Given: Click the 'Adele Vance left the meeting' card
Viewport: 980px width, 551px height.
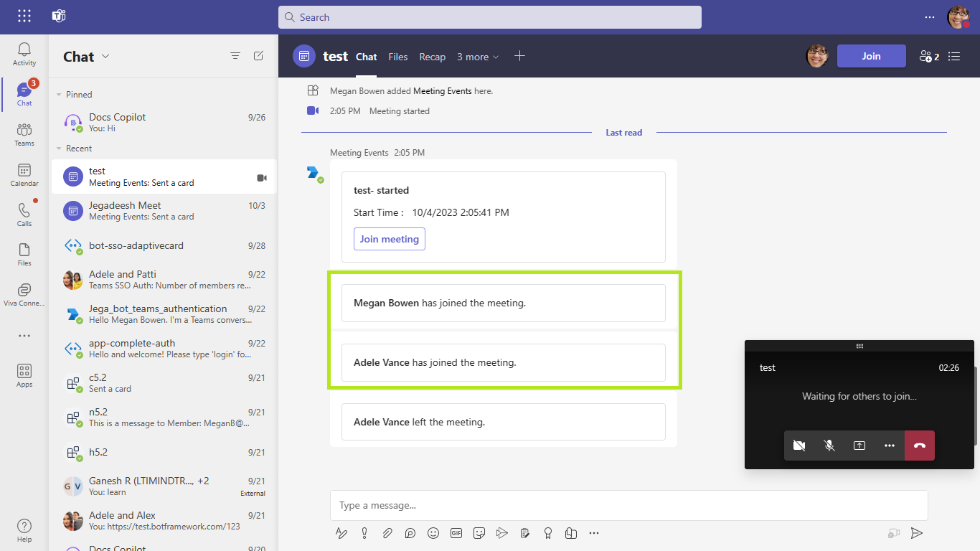Looking at the screenshot, I should point(504,422).
